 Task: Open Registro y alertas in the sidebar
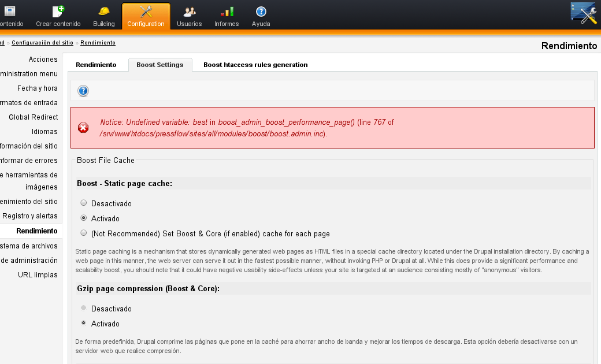(31, 216)
